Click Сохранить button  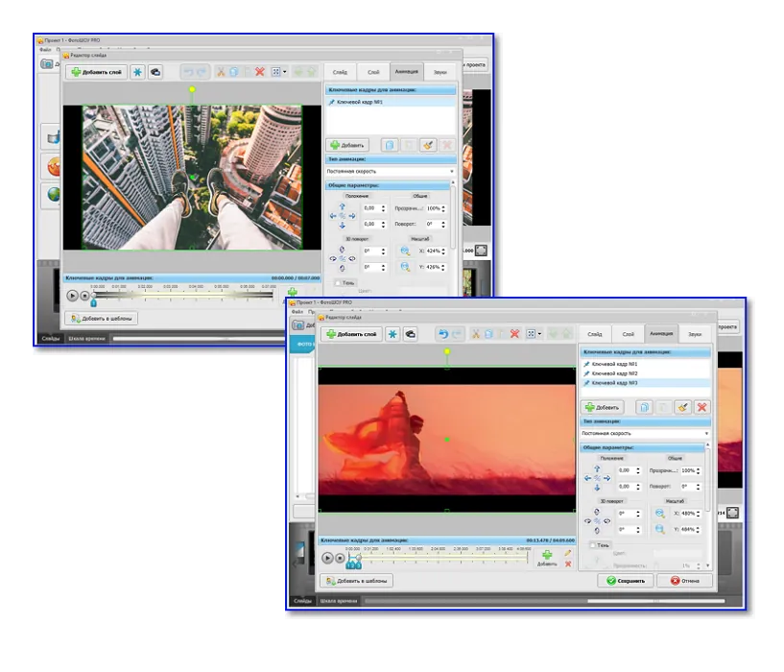click(x=626, y=581)
